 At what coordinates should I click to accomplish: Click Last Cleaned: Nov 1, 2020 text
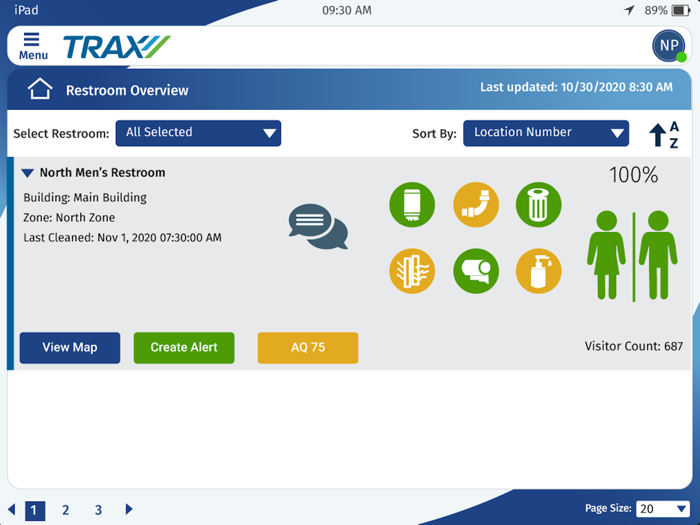(122, 238)
